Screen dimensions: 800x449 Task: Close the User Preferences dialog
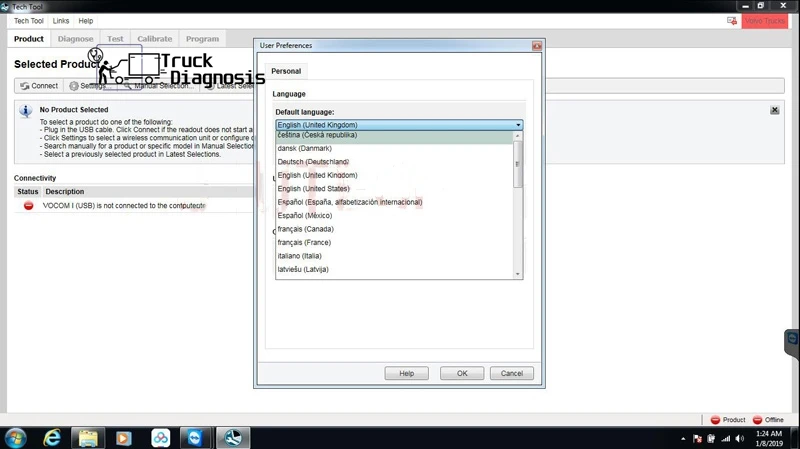tap(537, 46)
